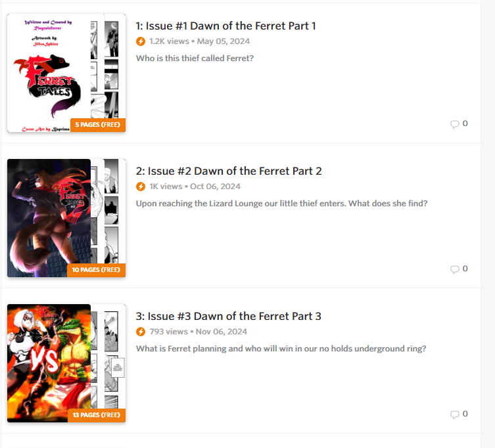Click the Lizard Lounge episode description text
The height and width of the screenshot is (448, 495).
point(281,204)
